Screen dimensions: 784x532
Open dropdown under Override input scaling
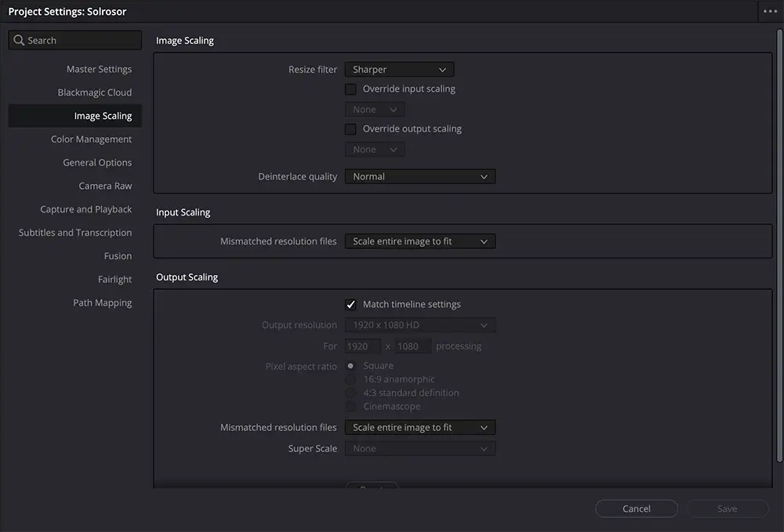click(x=375, y=110)
